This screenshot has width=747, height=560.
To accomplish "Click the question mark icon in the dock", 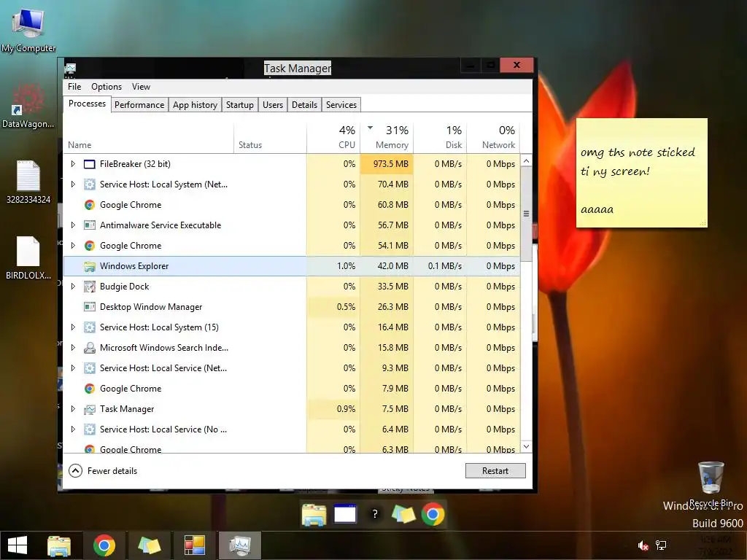I will (375, 514).
